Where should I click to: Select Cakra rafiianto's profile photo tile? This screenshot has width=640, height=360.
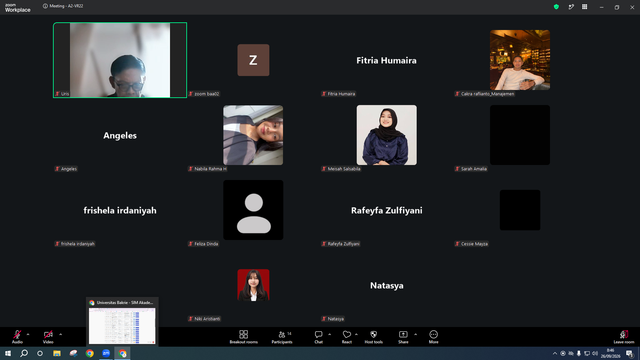pos(520,60)
